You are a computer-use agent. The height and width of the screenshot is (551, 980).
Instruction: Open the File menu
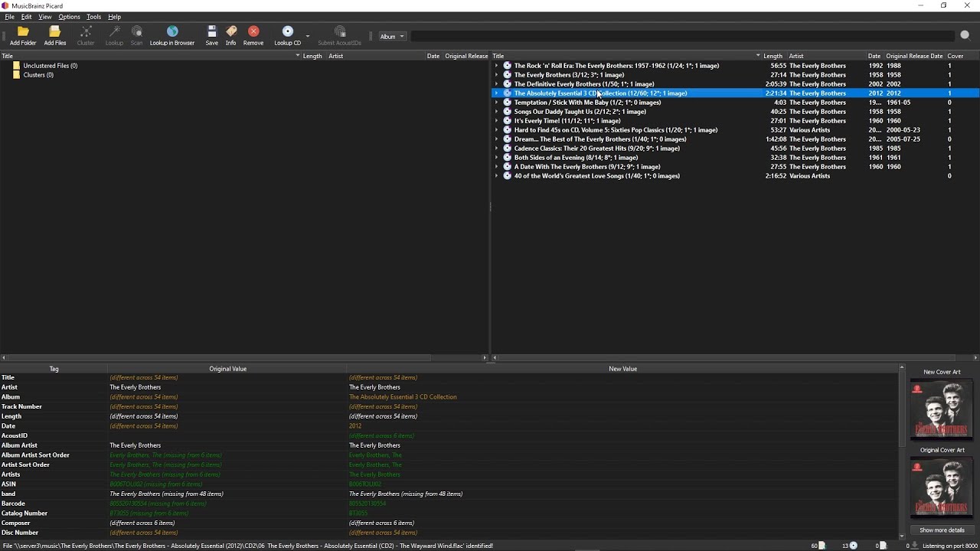tap(10, 17)
